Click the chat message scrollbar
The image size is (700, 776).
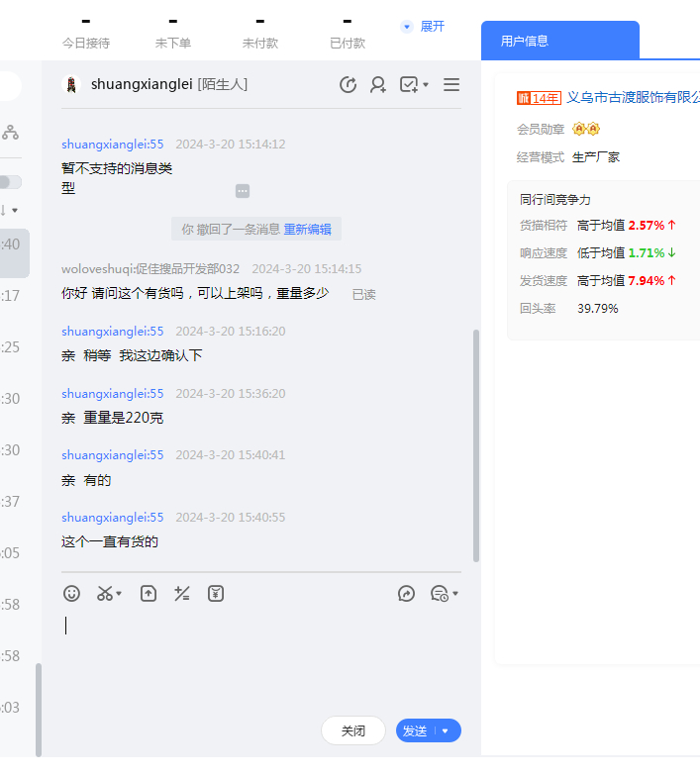pyautogui.click(x=476, y=445)
